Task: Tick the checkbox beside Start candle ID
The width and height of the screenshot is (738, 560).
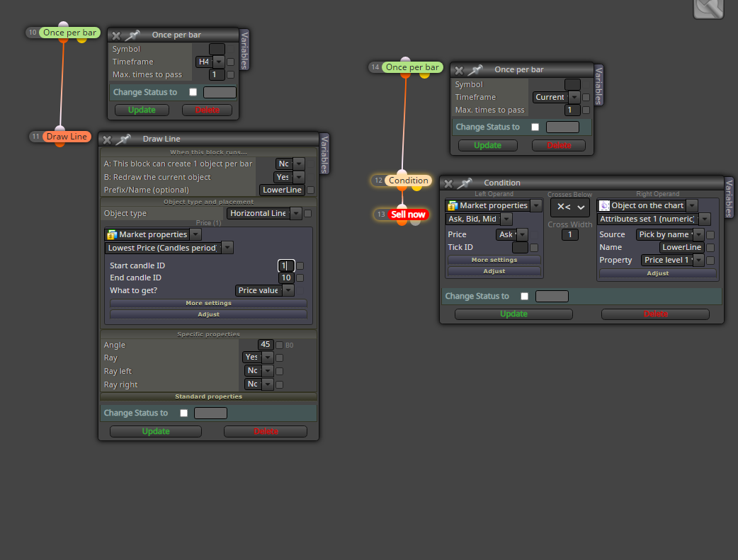Action: [300, 266]
